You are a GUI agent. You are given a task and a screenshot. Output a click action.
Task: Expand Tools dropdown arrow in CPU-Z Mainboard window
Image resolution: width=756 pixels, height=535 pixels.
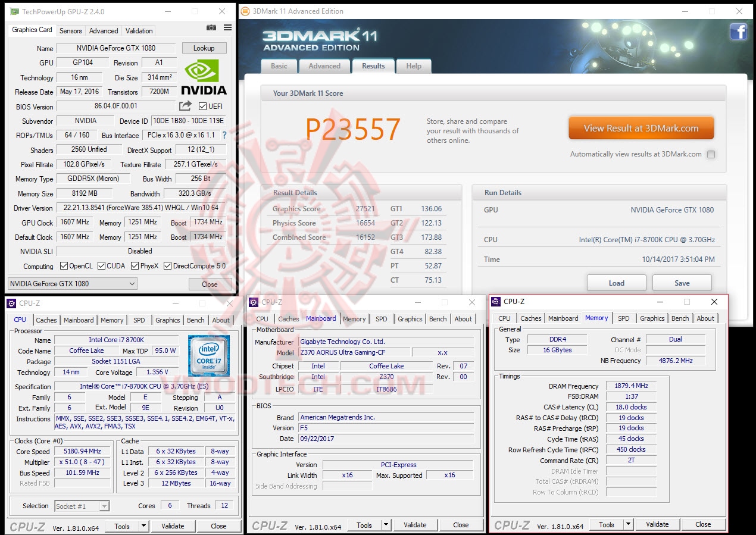point(386,525)
